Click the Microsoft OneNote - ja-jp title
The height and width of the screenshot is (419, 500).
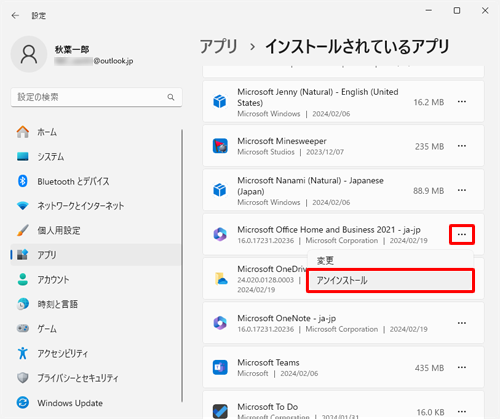pos(287,318)
